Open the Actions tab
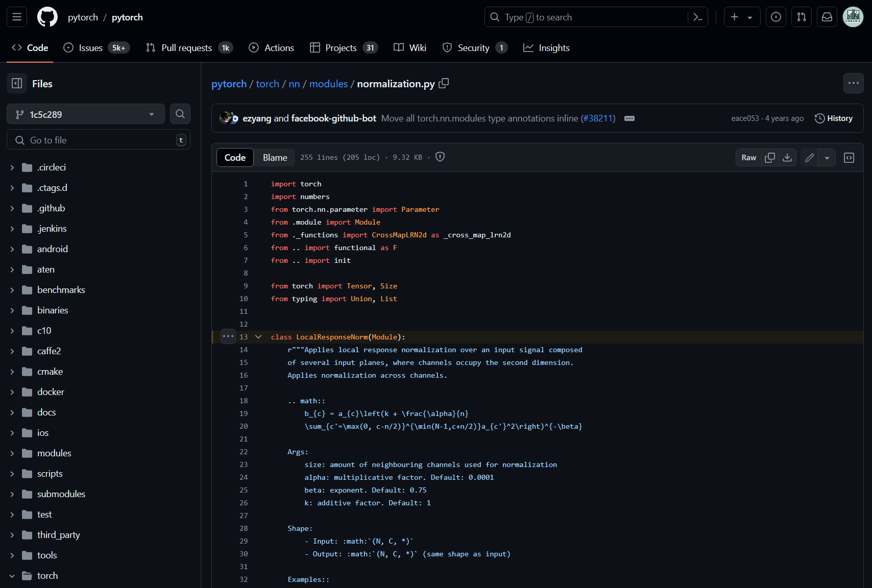 click(272, 47)
